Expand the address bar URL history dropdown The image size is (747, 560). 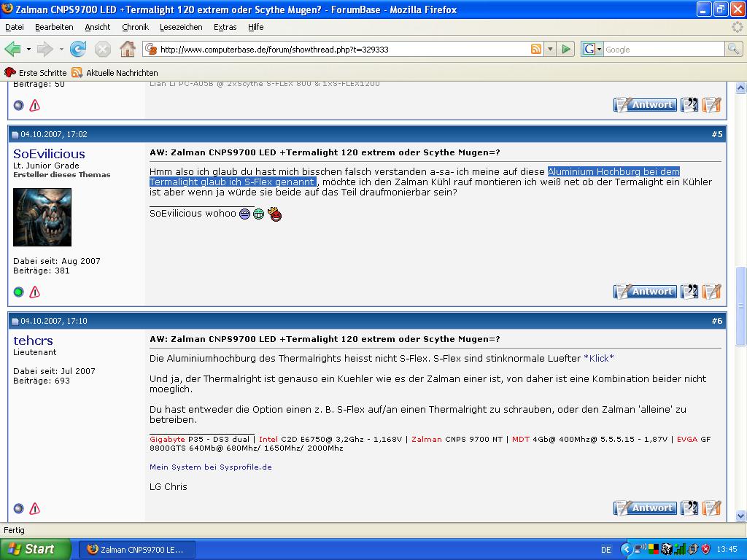(550, 49)
